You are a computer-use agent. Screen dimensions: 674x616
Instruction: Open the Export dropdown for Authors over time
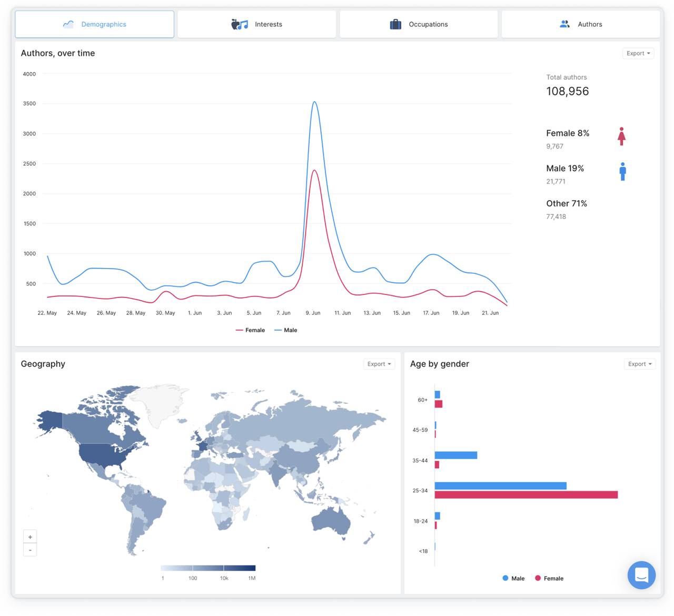(x=638, y=53)
